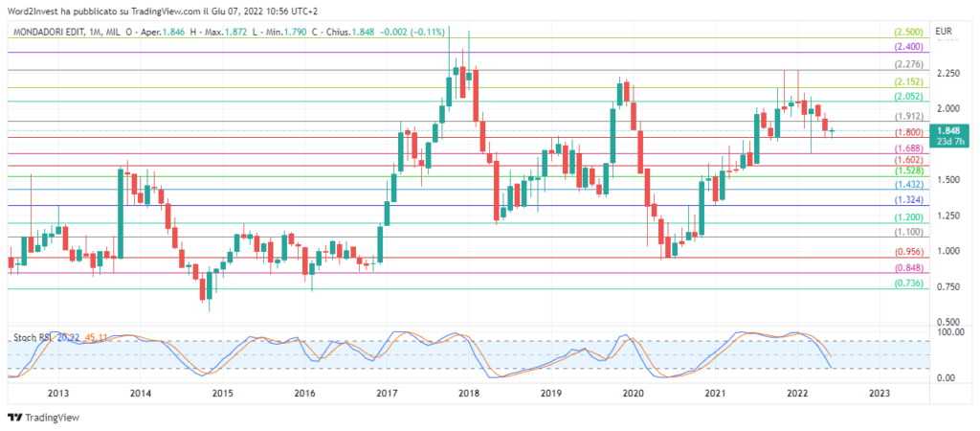Select the 1.912 resistance level label
980x431 pixels.
coord(907,117)
